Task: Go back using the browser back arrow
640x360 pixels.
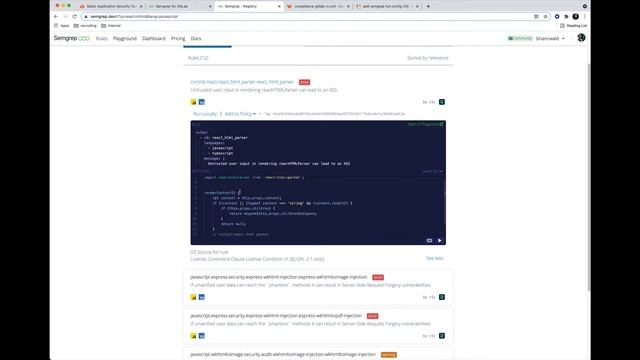Action: (x=56, y=16)
